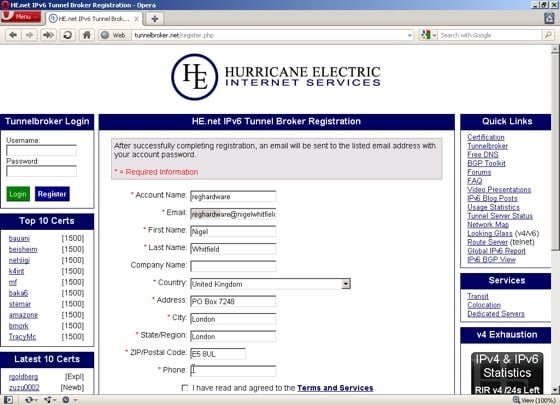Check the agree to Terms checkbox
This screenshot has height=405, width=560.
[185, 388]
